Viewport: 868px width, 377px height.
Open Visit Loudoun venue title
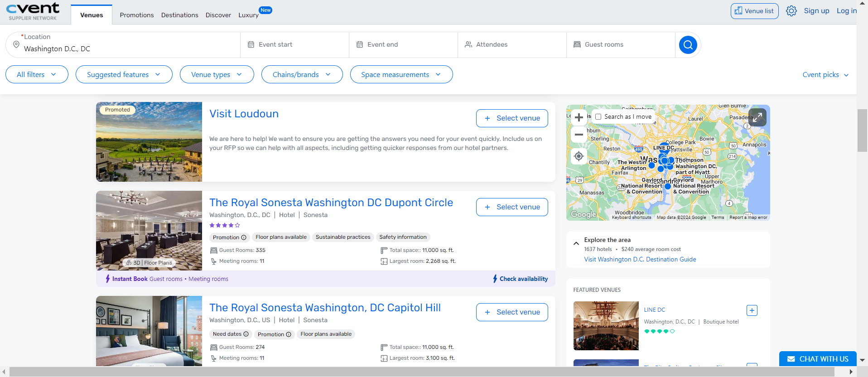click(x=244, y=114)
